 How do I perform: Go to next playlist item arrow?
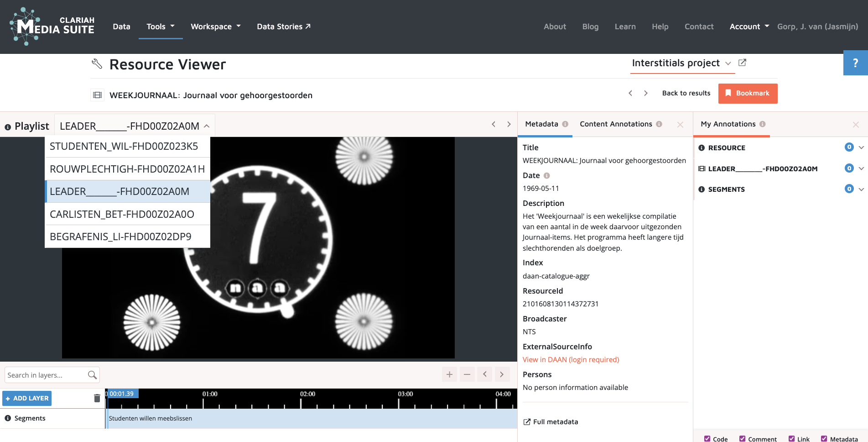click(509, 124)
